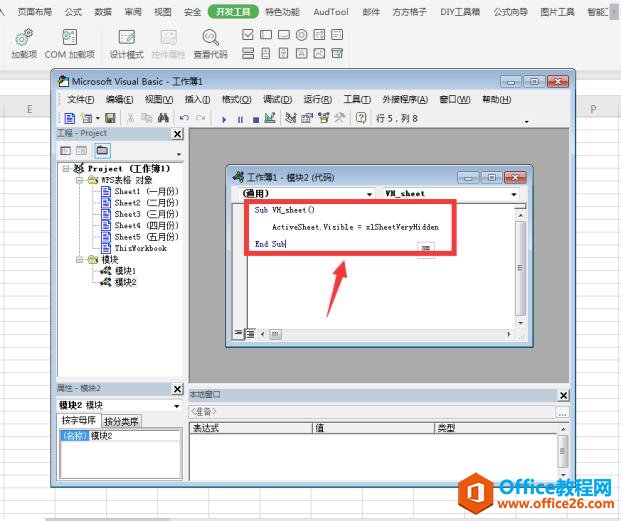
Task: Open COM 加载项 in ribbon
Action: click(x=70, y=44)
